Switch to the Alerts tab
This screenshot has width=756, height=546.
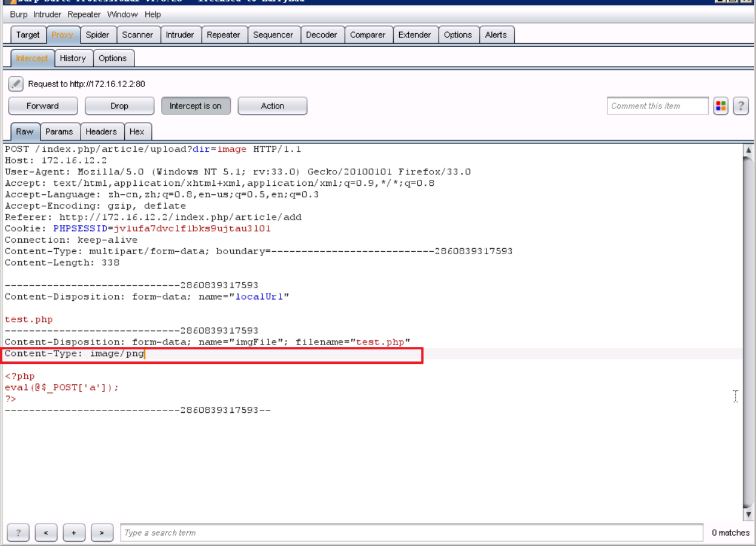point(496,35)
